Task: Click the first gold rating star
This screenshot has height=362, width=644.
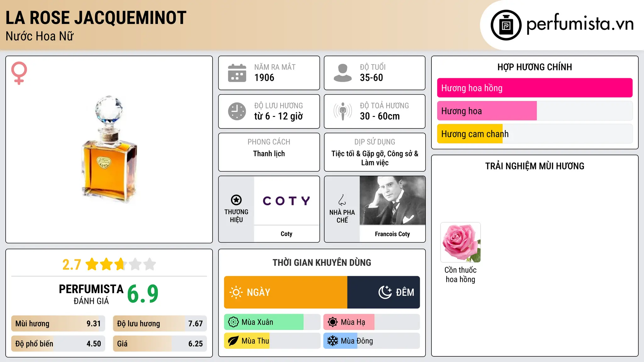Action: point(92,264)
